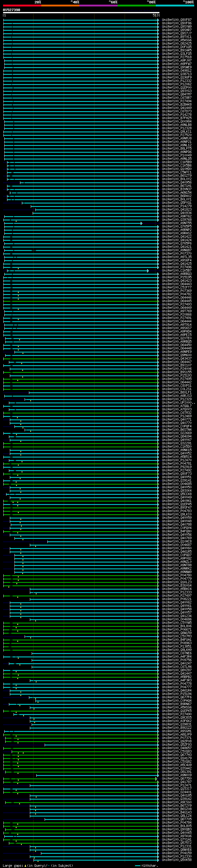Click hit UniRef100_A5B514
Image resolution: width=197 pixels, height=868 pixels.
[x=177, y=457]
